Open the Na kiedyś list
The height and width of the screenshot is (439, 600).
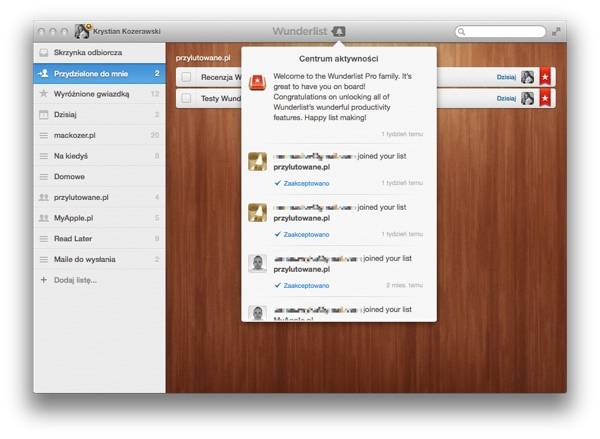pyautogui.click(x=99, y=156)
